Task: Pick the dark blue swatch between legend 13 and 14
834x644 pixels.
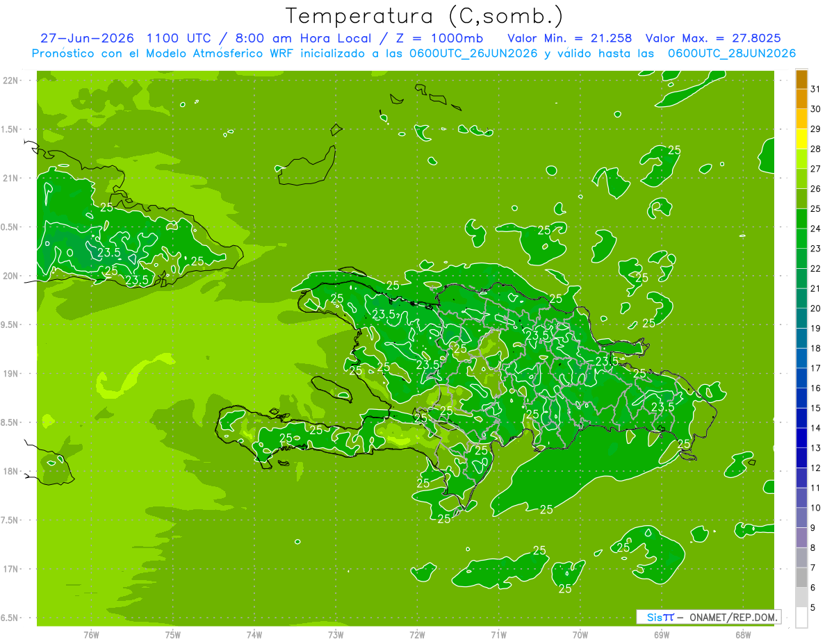Action: (x=801, y=438)
